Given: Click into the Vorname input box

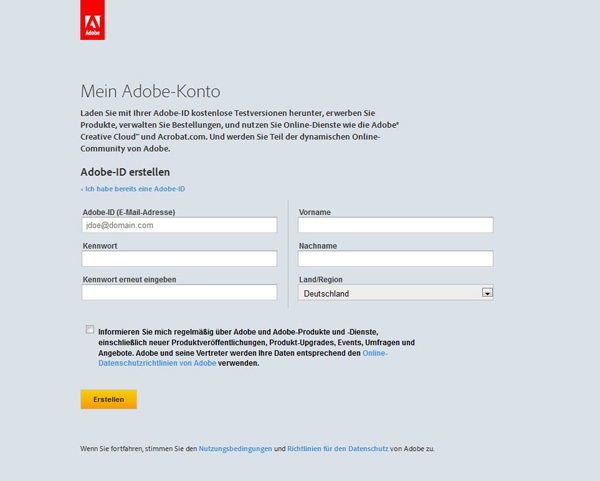Looking at the screenshot, I should pyautogui.click(x=395, y=226).
